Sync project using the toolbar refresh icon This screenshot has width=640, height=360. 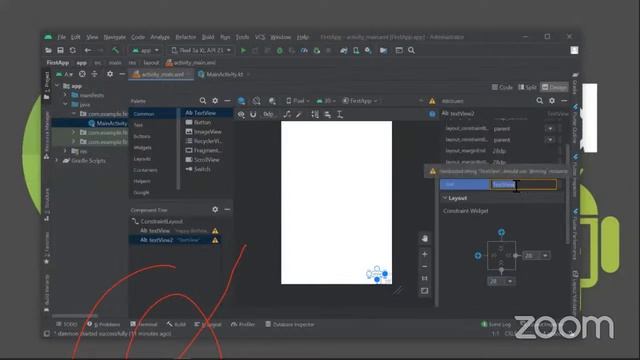(x=73, y=50)
